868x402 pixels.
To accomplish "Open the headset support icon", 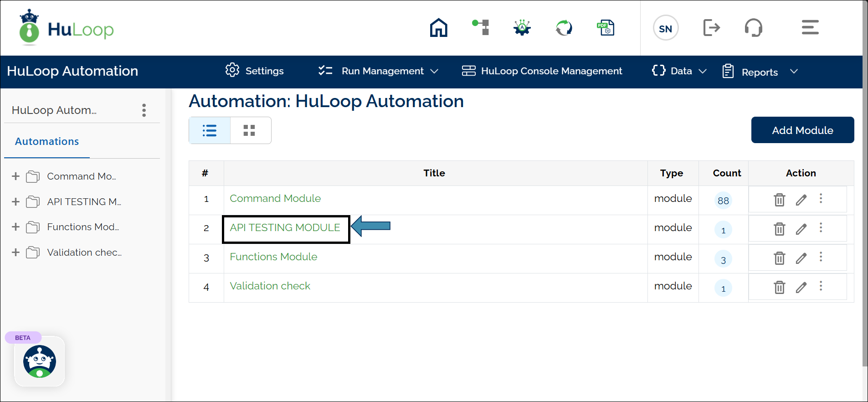I will (x=753, y=28).
